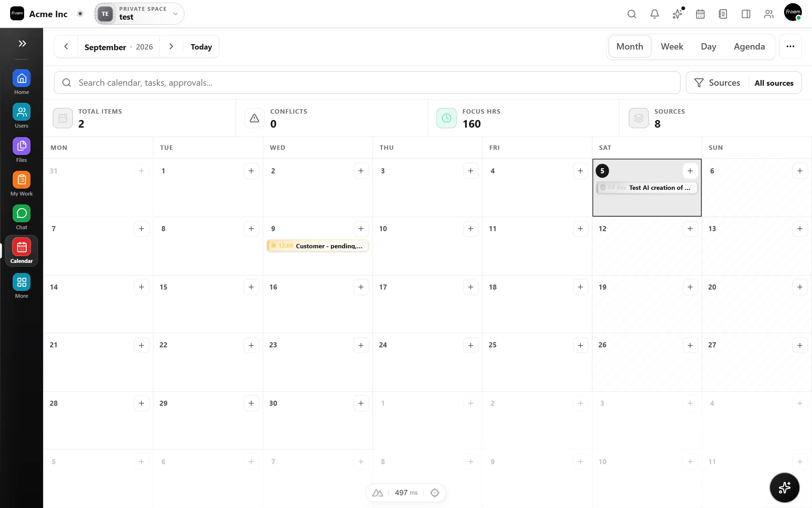Click the Acme Inc status dot
The height and width of the screenshot is (508, 812).
[x=80, y=14]
